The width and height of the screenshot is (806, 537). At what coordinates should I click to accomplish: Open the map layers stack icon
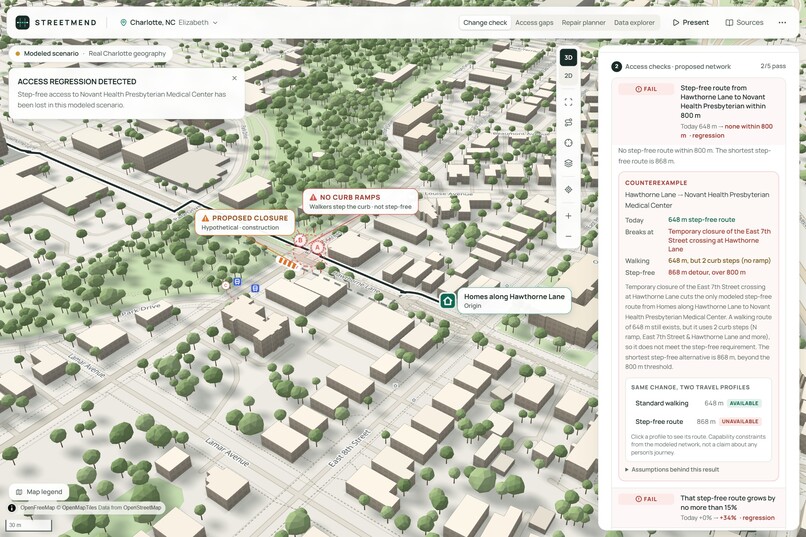568,163
